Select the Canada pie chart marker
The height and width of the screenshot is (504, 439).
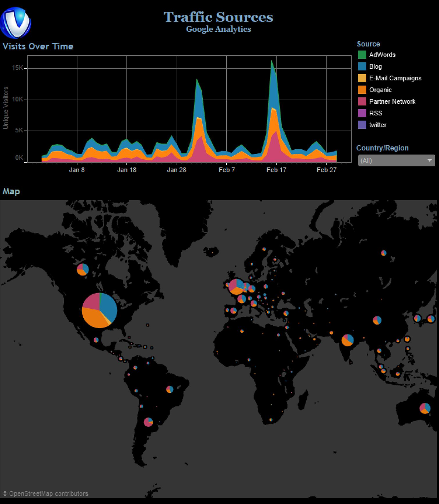tap(83, 270)
